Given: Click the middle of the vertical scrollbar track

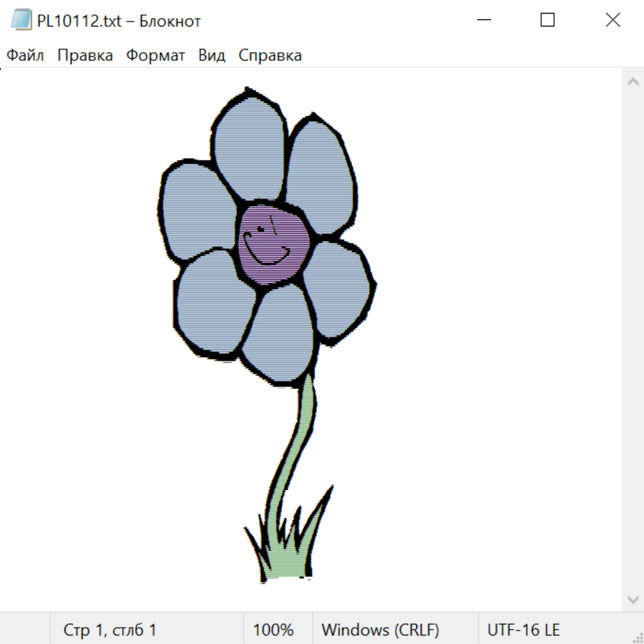Looking at the screenshot, I should pyautogui.click(x=633, y=341).
